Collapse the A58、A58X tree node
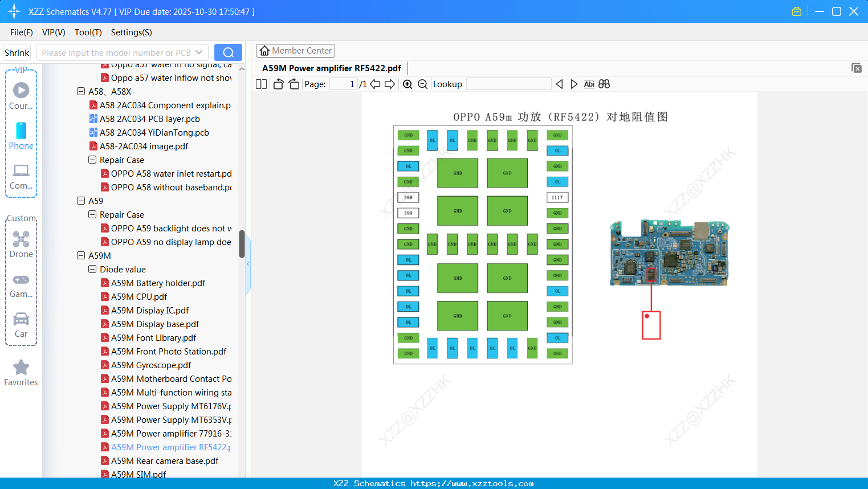Image resolution: width=868 pixels, height=489 pixels. coord(81,91)
